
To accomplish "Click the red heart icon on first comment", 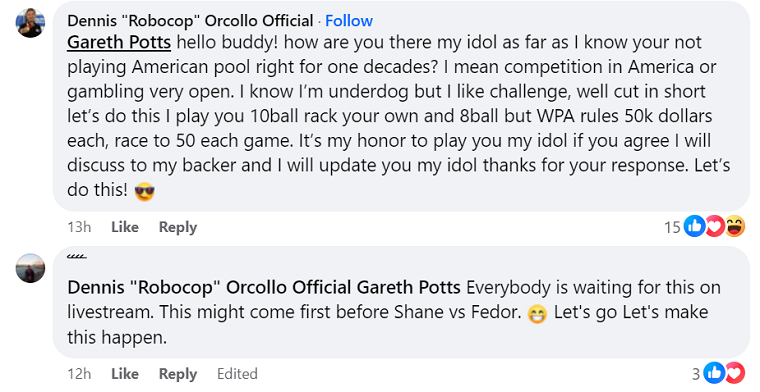I will [714, 226].
